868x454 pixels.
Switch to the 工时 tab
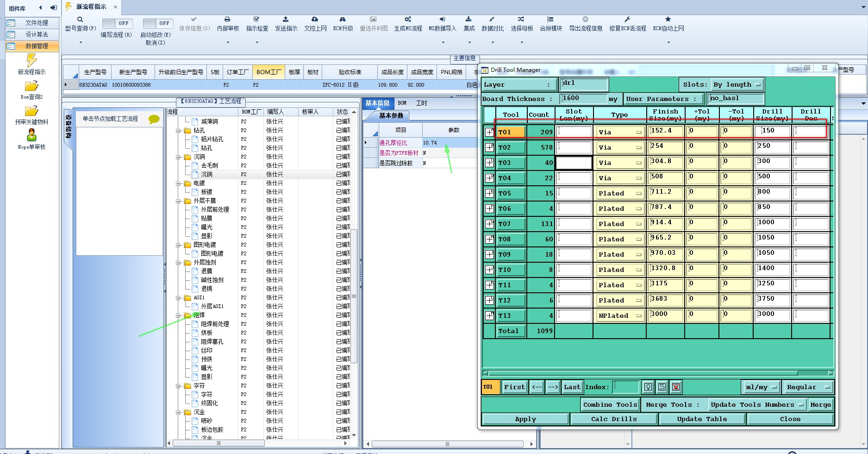coord(421,103)
